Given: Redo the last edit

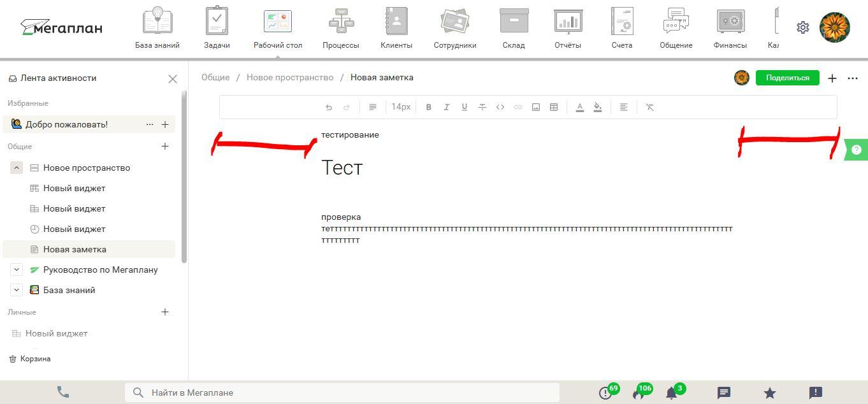Looking at the screenshot, I should [347, 107].
